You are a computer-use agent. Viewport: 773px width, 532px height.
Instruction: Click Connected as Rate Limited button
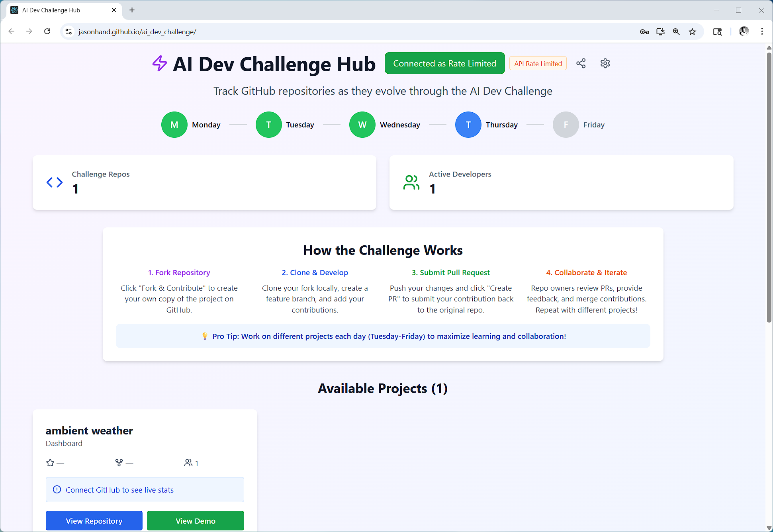pos(444,63)
